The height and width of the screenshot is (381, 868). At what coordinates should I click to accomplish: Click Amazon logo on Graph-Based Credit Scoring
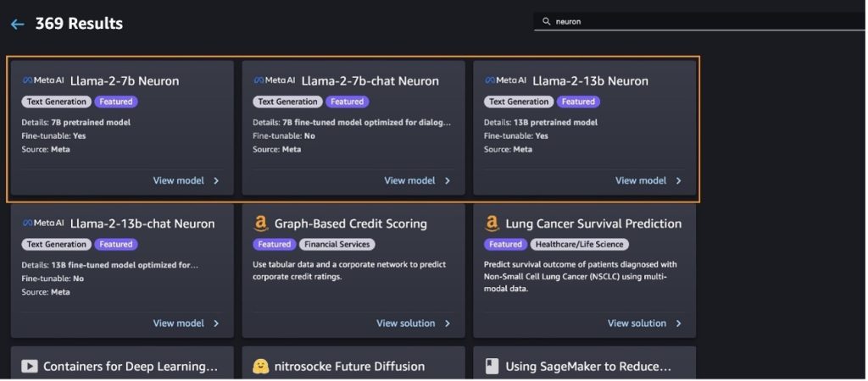261,224
